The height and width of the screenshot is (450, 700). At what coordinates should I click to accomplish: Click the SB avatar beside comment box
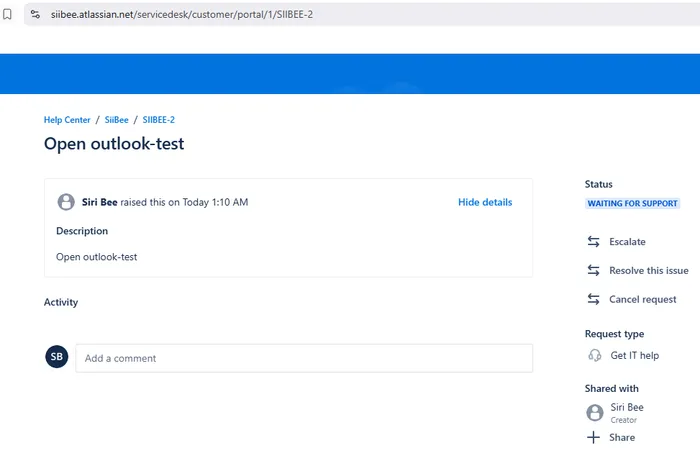tap(57, 357)
